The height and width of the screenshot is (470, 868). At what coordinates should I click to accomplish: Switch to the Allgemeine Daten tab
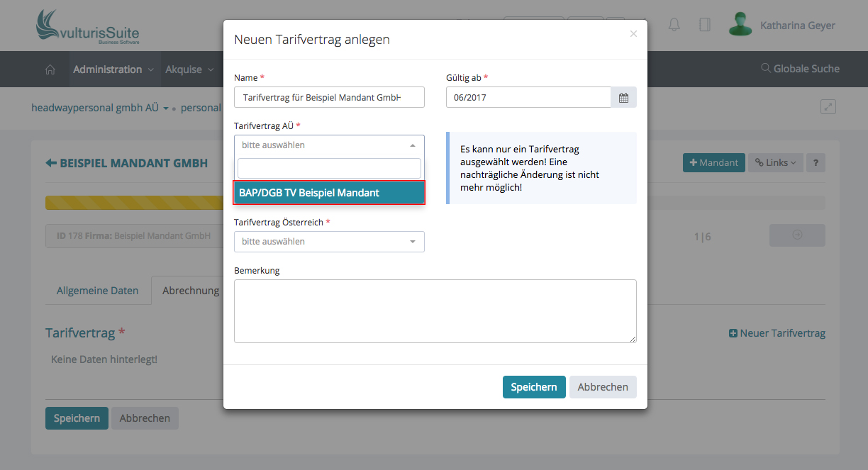click(x=98, y=291)
